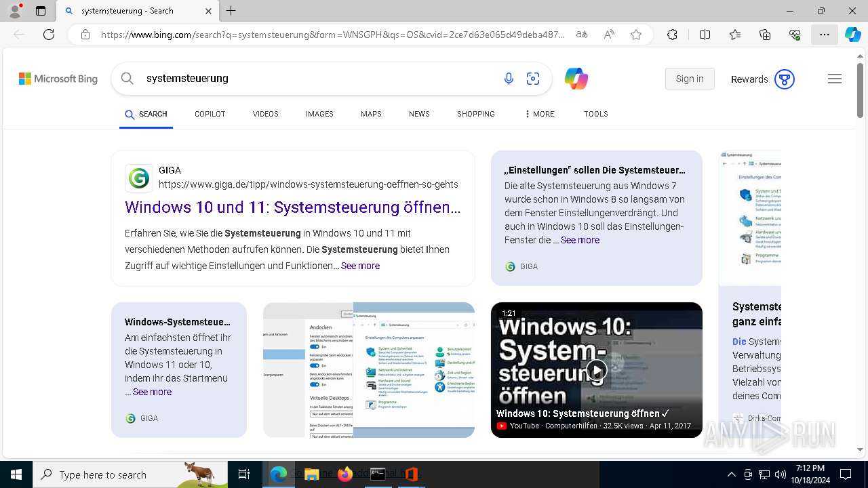The height and width of the screenshot is (488, 868).
Task: Open the tab actions menu icon
Action: click(41, 11)
